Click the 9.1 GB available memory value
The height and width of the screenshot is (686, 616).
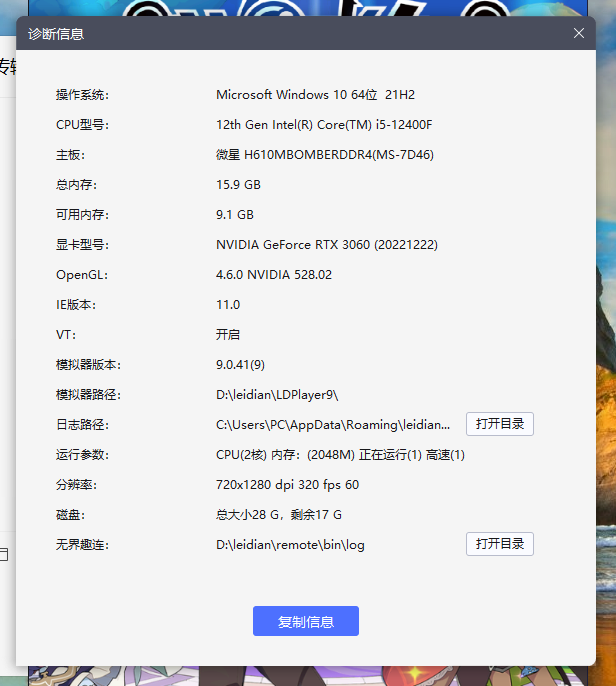click(x=235, y=215)
